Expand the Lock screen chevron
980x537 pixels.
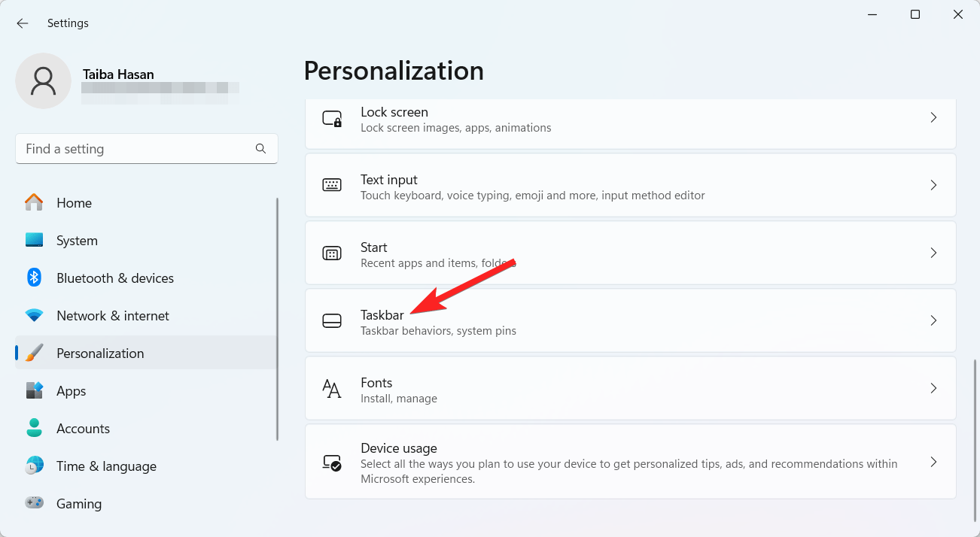[x=933, y=118]
